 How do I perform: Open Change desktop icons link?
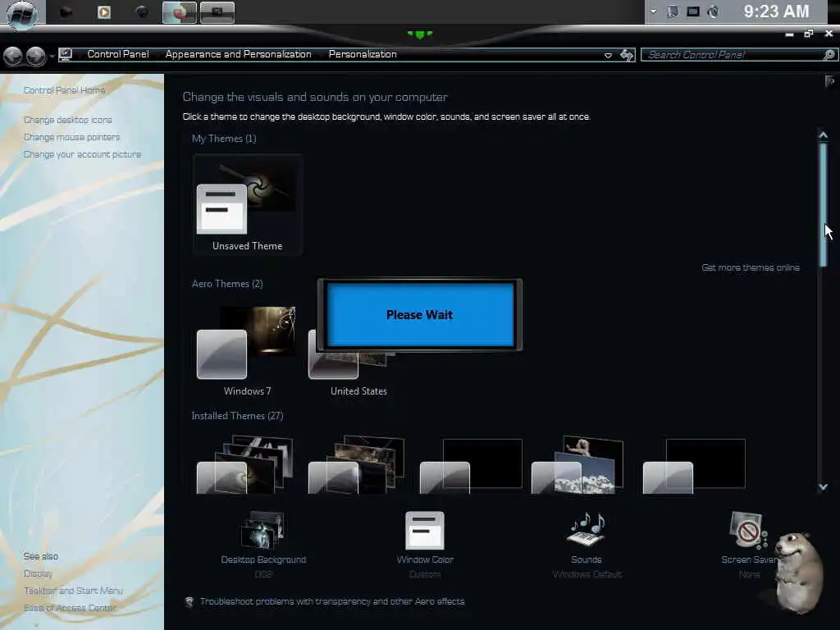coord(67,120)
